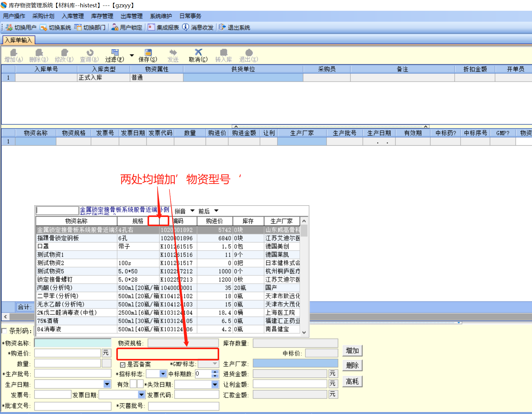This screenshot has width=532, height=414.
Task: Click the 修改(E) edit toolbar icon
Action: [x=64, y=53]
